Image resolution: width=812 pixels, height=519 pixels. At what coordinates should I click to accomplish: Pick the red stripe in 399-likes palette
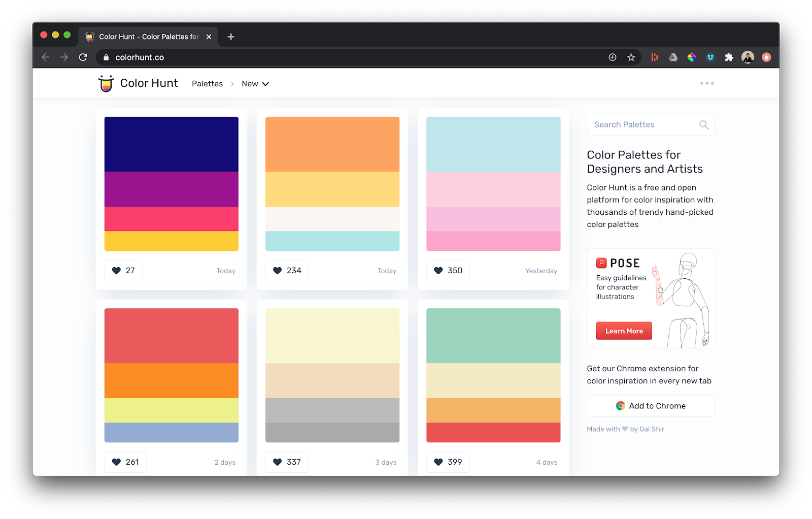[493, 433]
